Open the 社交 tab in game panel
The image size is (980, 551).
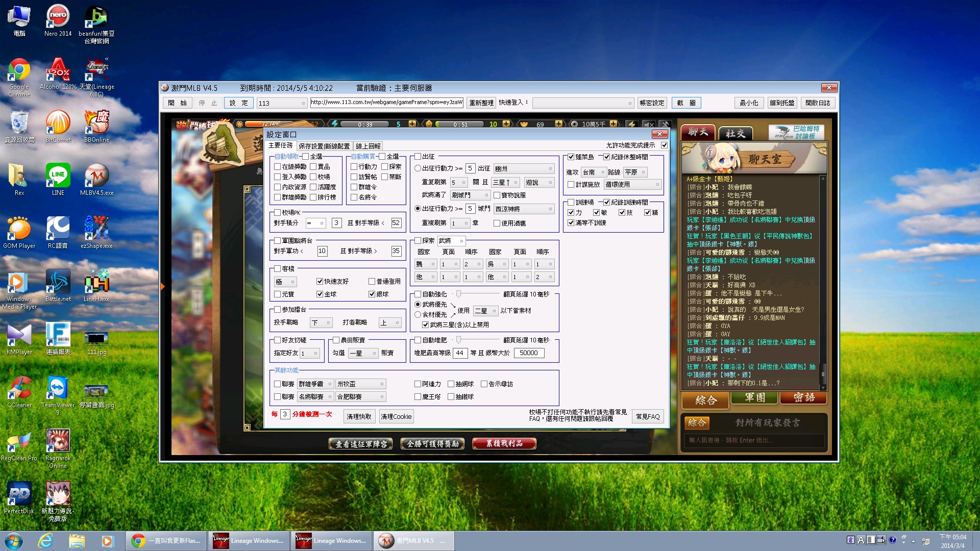coord(736,133)
